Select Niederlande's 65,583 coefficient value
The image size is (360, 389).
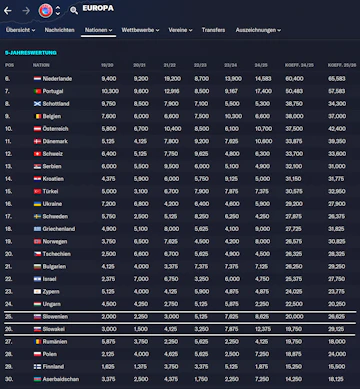[x=337, y=79]
